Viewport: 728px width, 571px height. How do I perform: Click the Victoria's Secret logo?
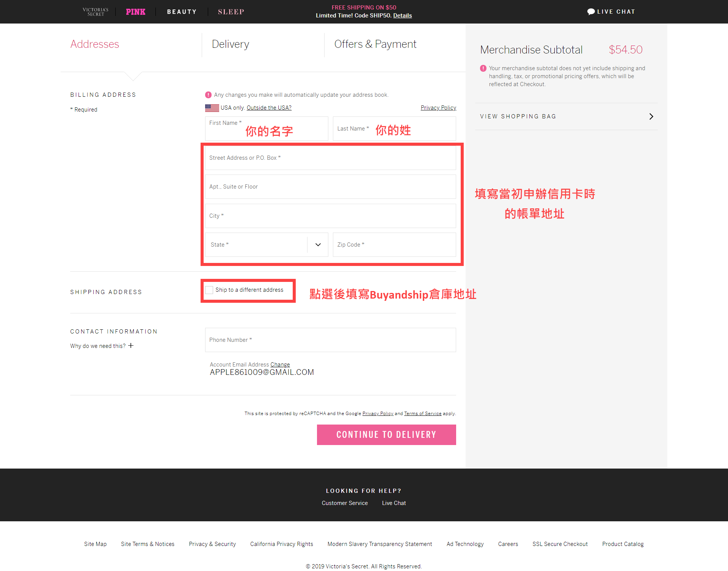96,12
